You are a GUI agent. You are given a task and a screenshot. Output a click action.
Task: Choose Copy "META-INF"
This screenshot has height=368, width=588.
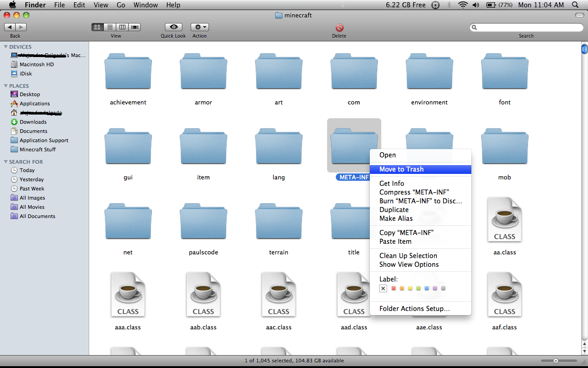click(x=420, y=233)
